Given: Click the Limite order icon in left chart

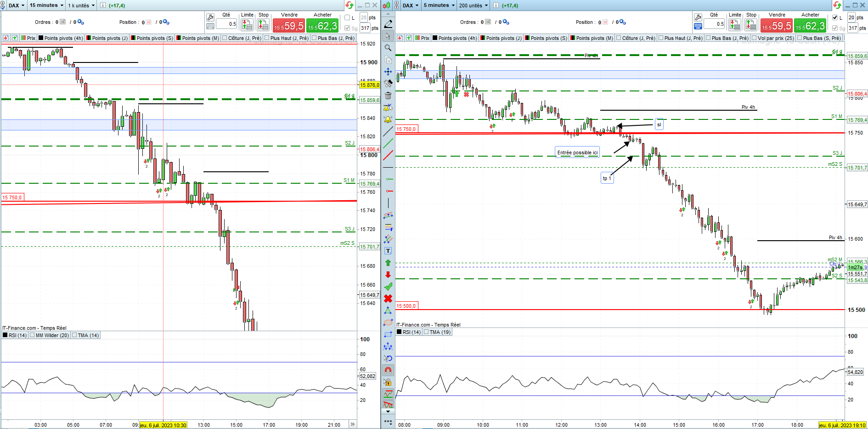Looking at the screenshot, I should [247, 25].
